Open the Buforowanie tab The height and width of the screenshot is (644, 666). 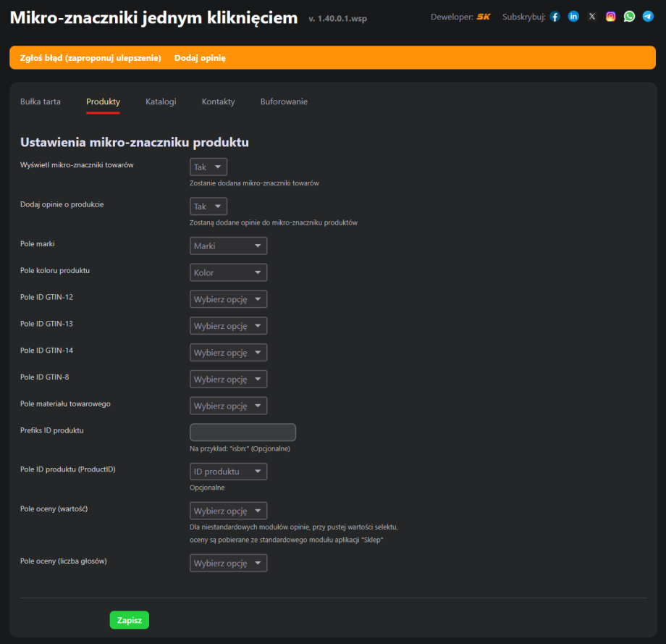click(x=283, y=101)
